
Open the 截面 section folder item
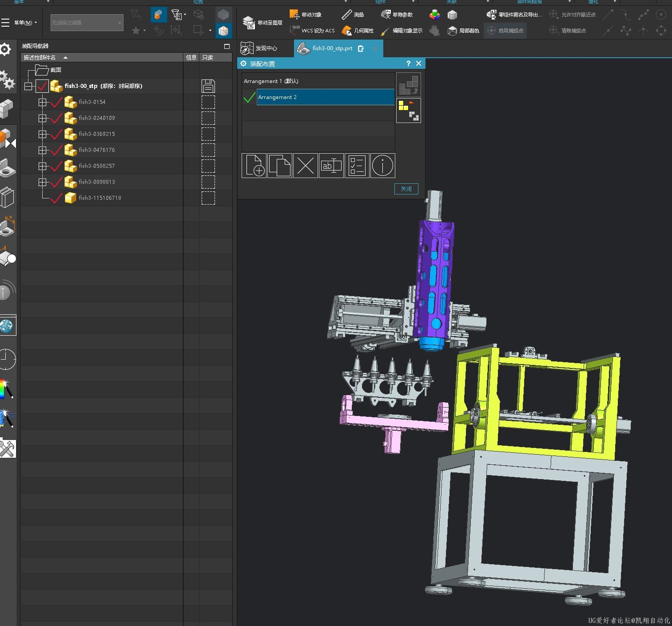(x=49, y=70)
